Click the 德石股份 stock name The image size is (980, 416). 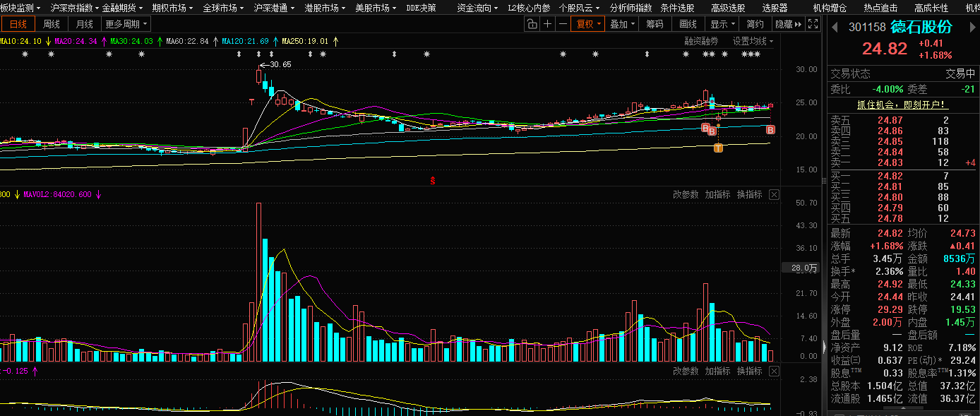921,28
